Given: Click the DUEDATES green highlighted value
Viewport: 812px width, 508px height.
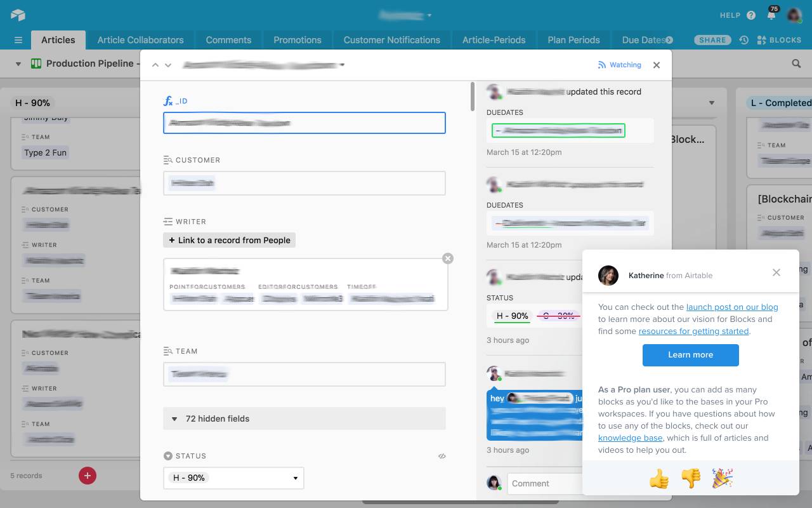Looking at the screenshot, I should click(x=558, y=131).
